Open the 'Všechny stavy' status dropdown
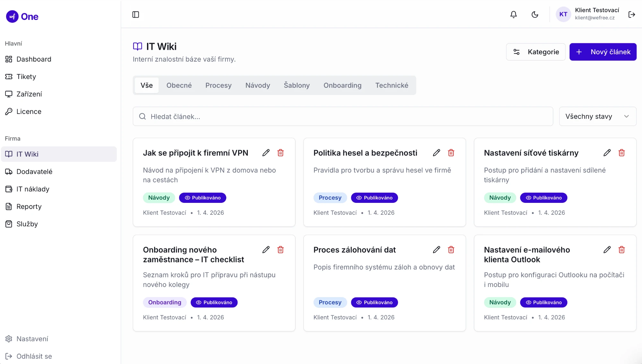Image resolution: width=642 pixels, height=364 pixels. pos(598,117)
